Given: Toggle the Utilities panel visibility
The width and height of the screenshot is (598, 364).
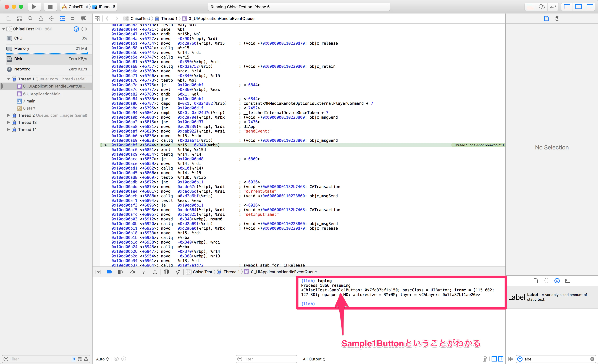Looking at the screenshot, I should coord(590,7).
